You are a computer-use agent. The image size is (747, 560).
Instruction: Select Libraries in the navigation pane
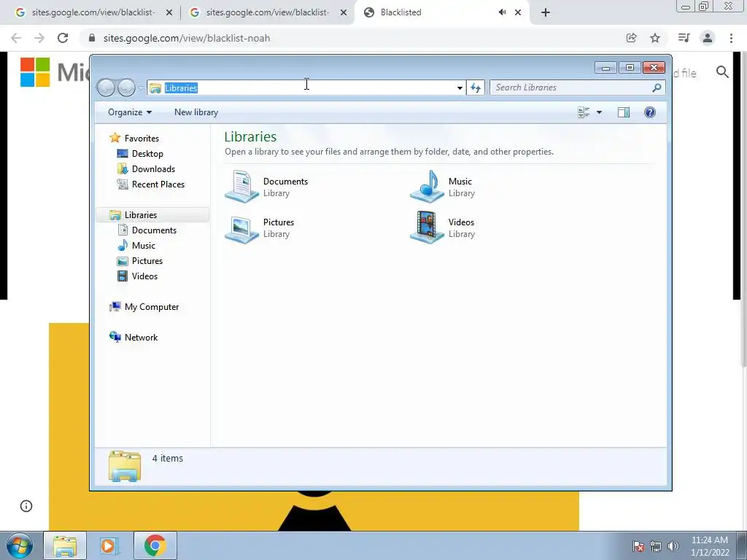(152, 215)
